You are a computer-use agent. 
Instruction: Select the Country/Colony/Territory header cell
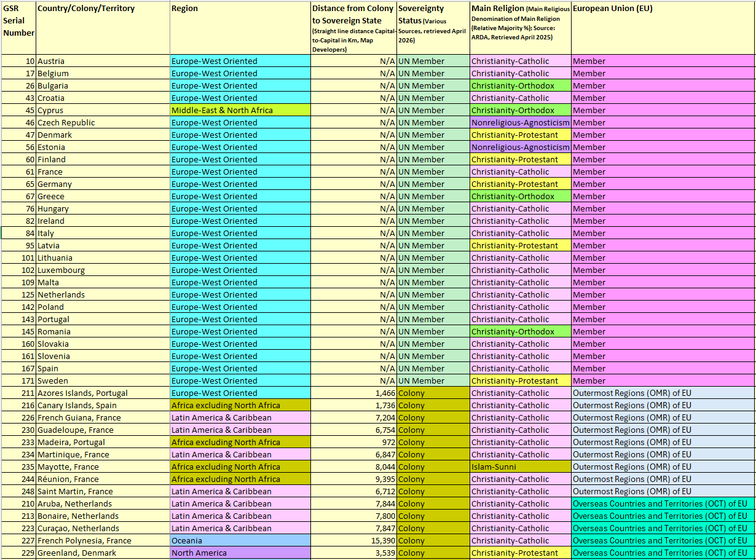[x=103, y=28]
